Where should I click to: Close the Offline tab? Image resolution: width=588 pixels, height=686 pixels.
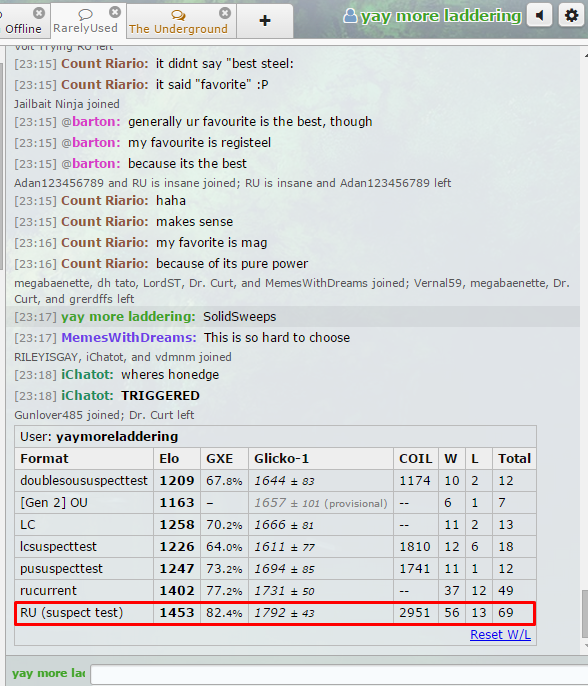[x=39, y=13]
